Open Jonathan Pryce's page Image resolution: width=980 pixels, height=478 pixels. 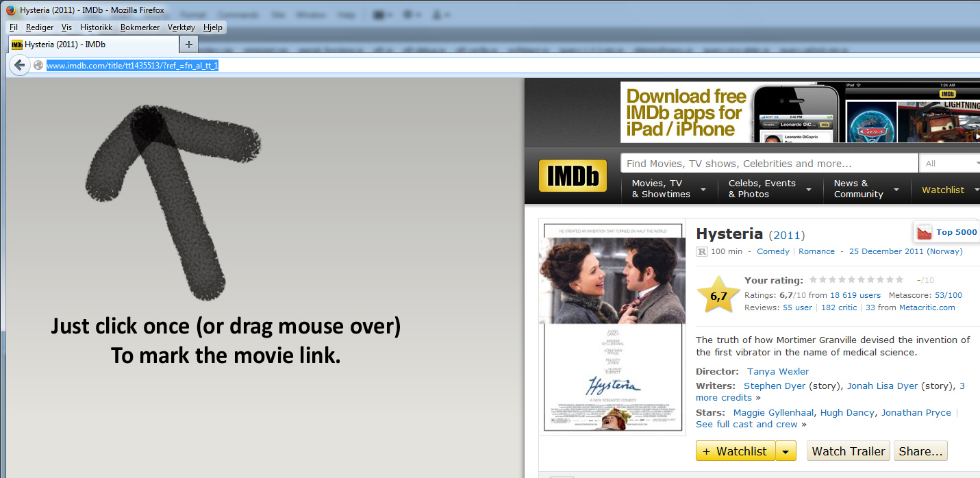coord(916,412)
